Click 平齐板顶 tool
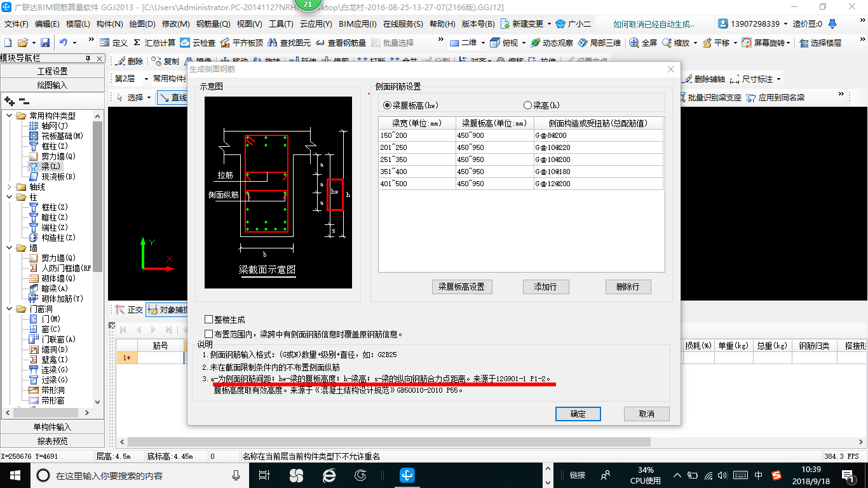The height and width of the screenshot is (488, 868). (x=242, y=43)
